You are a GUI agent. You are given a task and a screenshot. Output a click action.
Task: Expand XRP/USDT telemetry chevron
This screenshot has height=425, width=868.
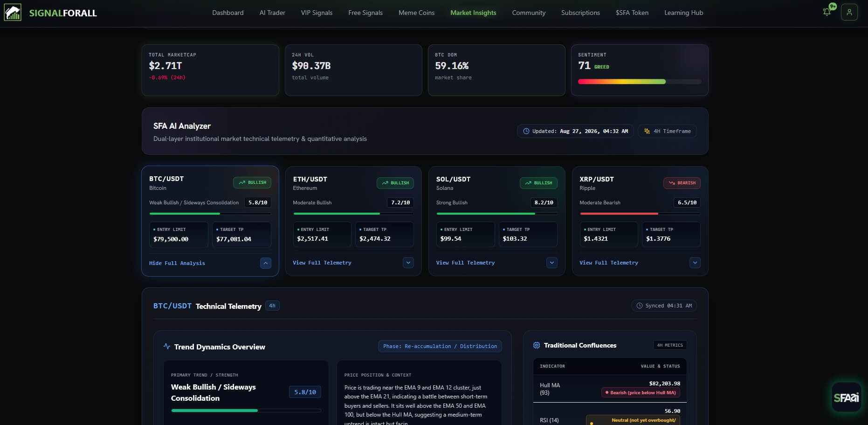(695, 263)
